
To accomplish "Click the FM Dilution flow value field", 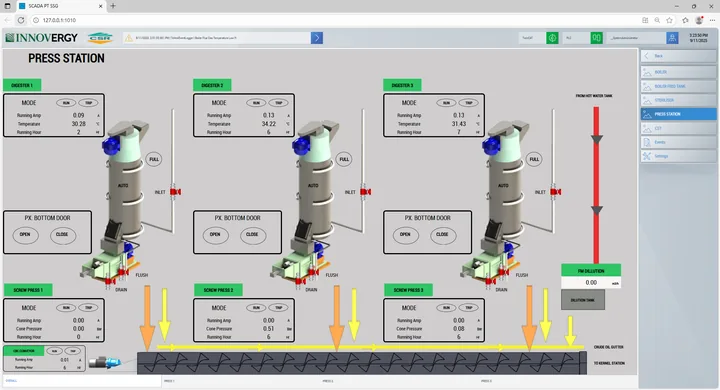I will (x=591, y=283).
